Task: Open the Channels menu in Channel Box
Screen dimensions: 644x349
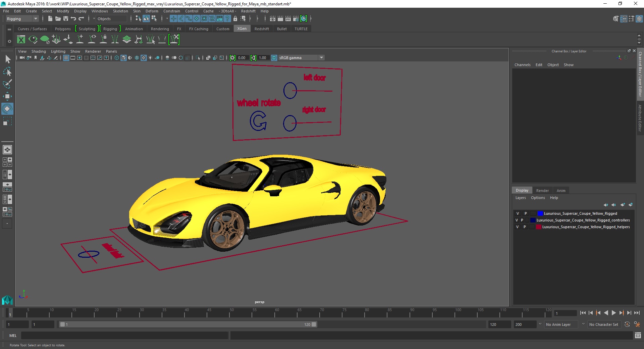Action: click(x=522, y=65)
